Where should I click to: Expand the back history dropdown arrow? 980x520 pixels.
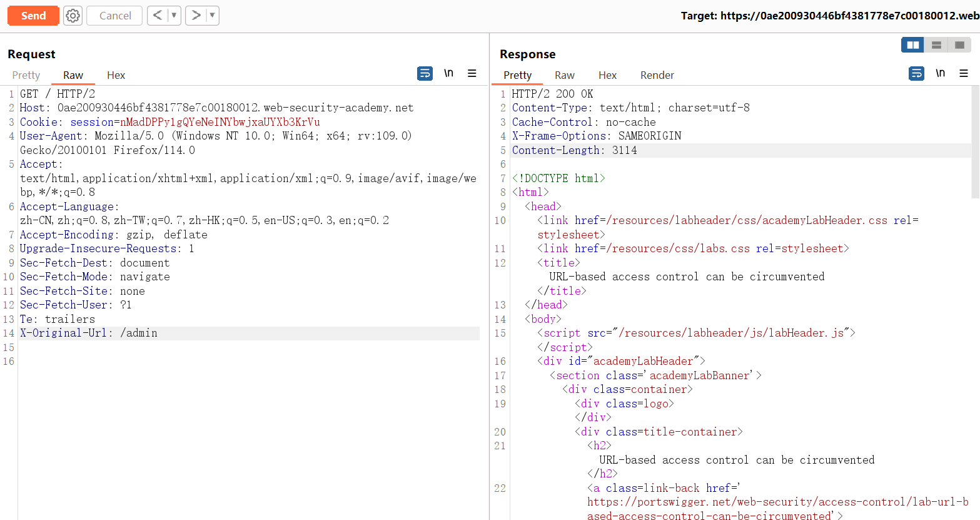click(174, 16)
